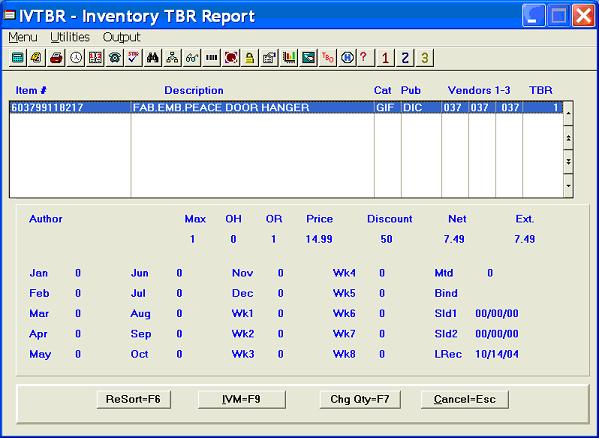599x438 pixels.
Task: Click the list page-down double arrow
Action: [568, 162]
